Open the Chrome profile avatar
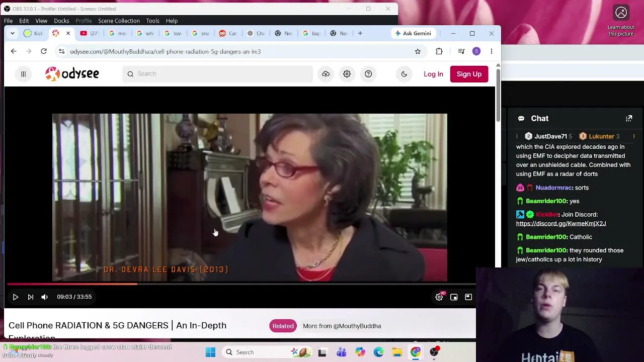 pos(476,51)
